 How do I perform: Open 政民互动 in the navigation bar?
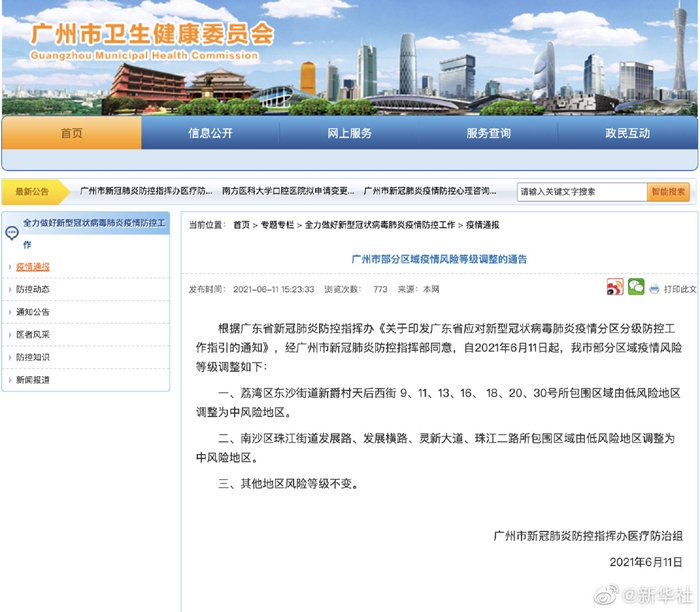pos(627,133)
